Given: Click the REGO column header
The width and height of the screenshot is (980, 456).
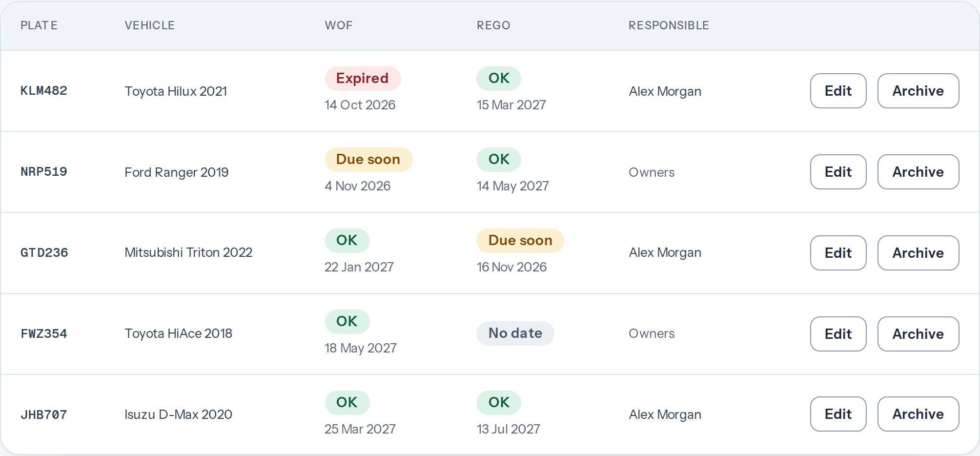Looking at the screenshot, I should click(x=493, y=25).
